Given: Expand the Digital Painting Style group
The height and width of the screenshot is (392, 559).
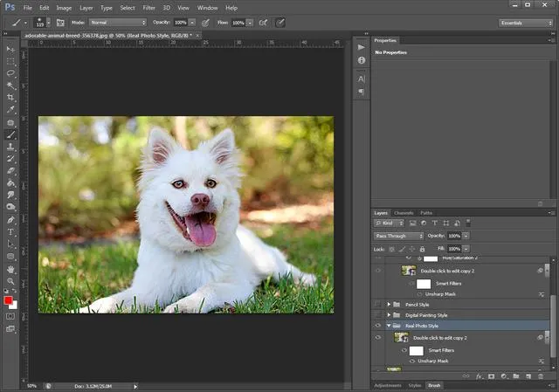Looking at the screenshot, I should pos(389,315).
